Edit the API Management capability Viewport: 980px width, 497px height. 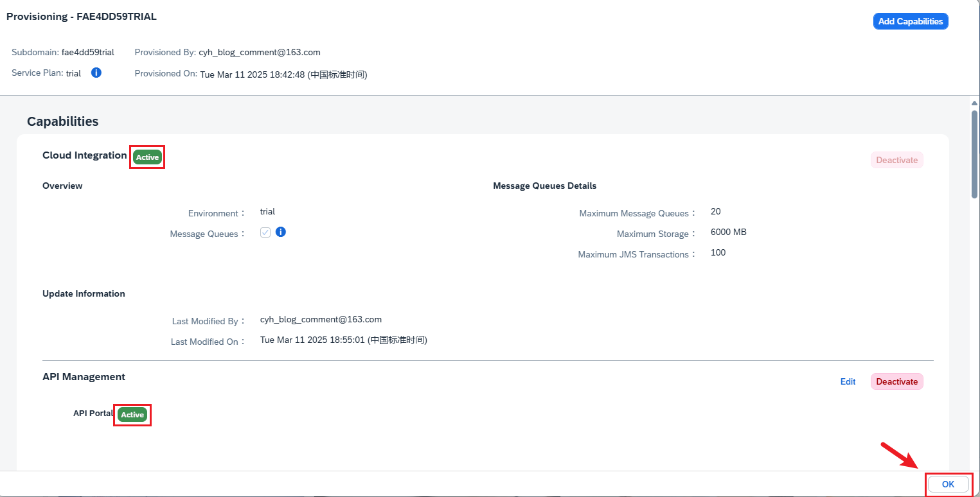pos(848,381)
